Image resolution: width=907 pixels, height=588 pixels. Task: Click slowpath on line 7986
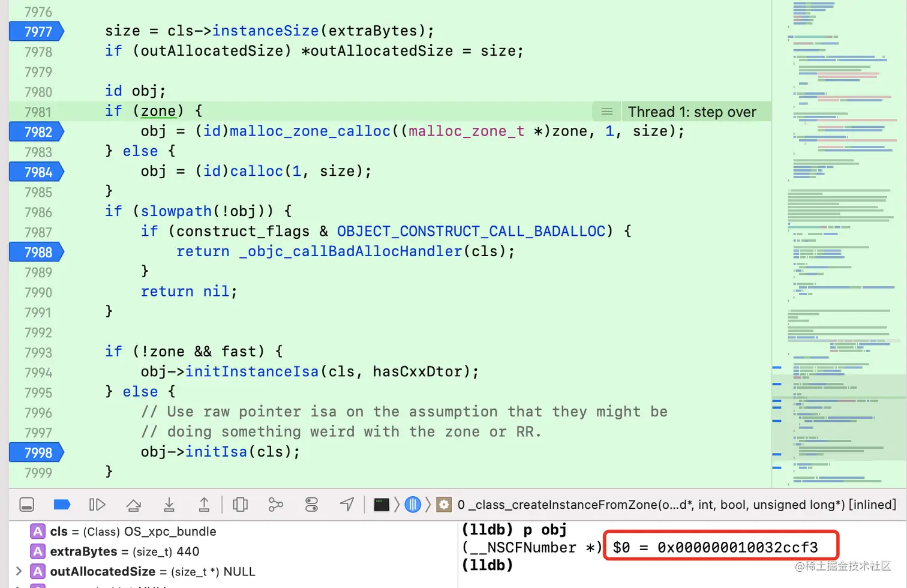176,211
